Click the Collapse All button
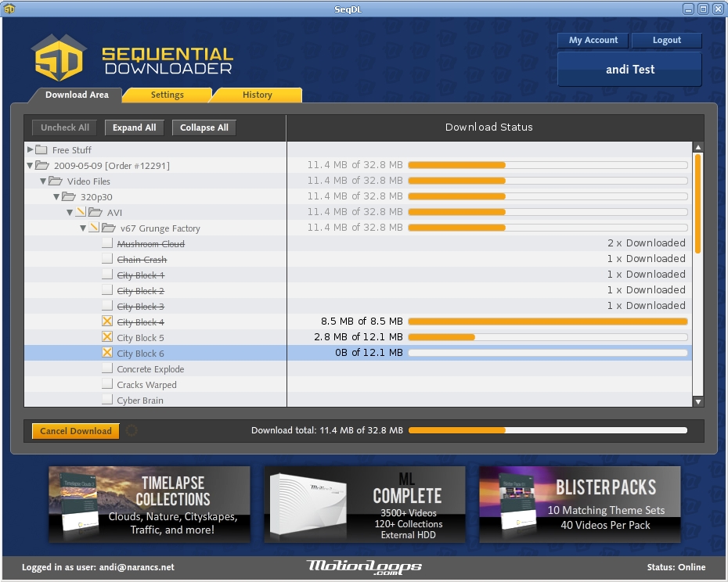 point(204,128)
